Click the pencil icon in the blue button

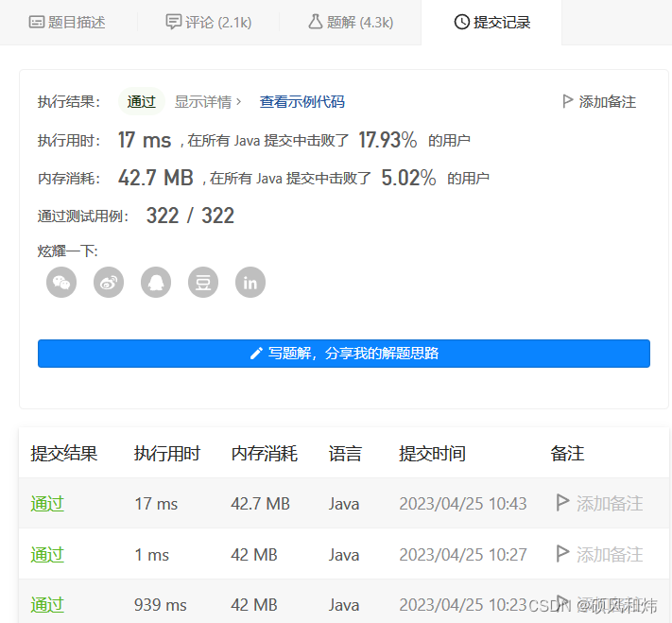(256, 354)
